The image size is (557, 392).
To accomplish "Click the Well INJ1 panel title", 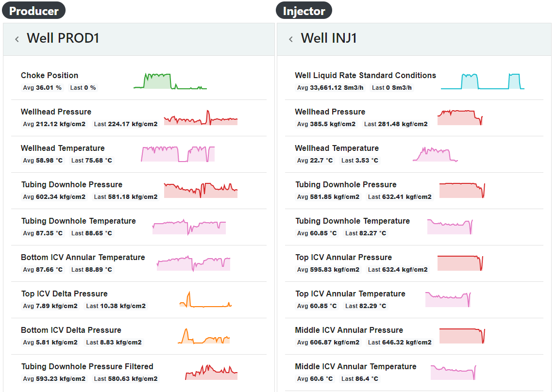I will [x=329, y=38].
